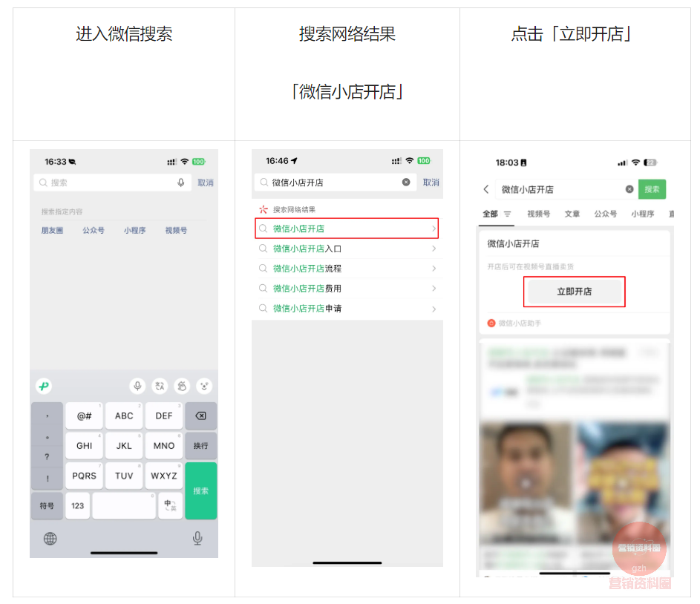The image size is (700, 604).
Task: Tap the microphone icon at keyboard bottom right
Action: pyautogui.click(x=197, y=539)
